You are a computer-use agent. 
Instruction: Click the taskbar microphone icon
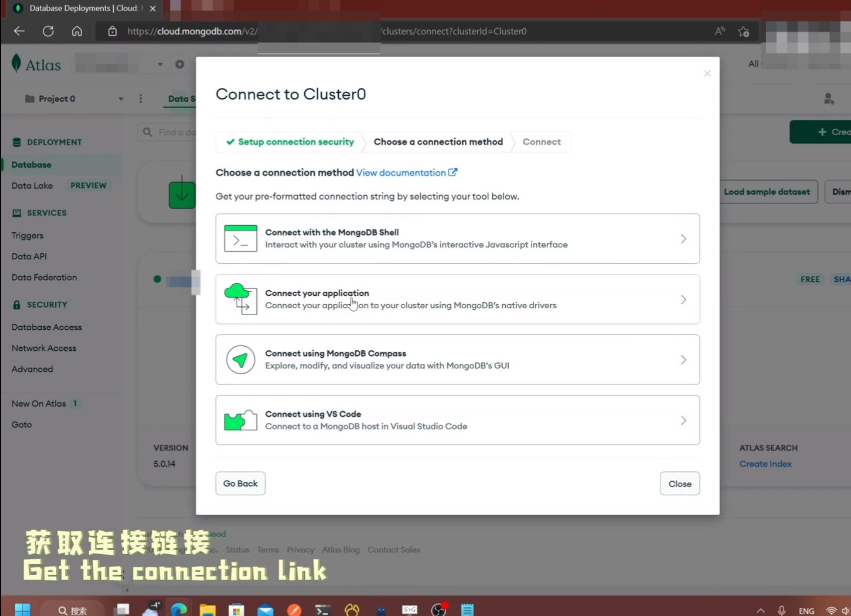782,611
